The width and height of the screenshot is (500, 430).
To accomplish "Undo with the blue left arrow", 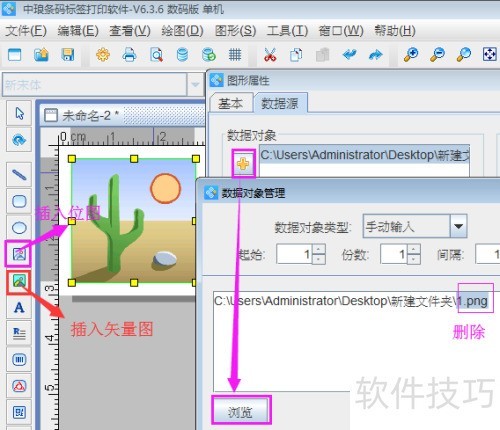I will click(349, 54).
